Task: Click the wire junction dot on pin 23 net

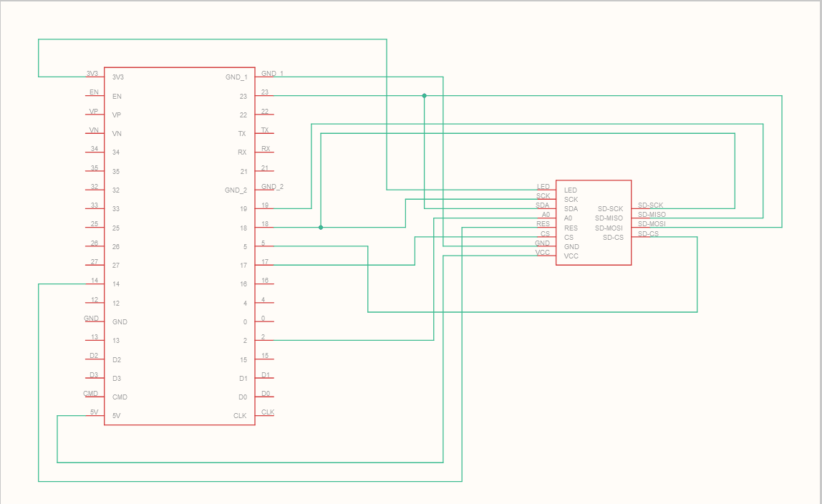Action: [x=424, y=95]
